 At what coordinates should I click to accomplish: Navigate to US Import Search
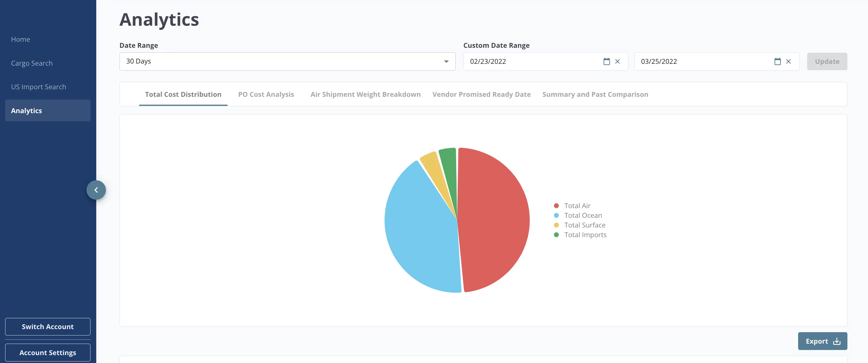(x=38, y=87)
